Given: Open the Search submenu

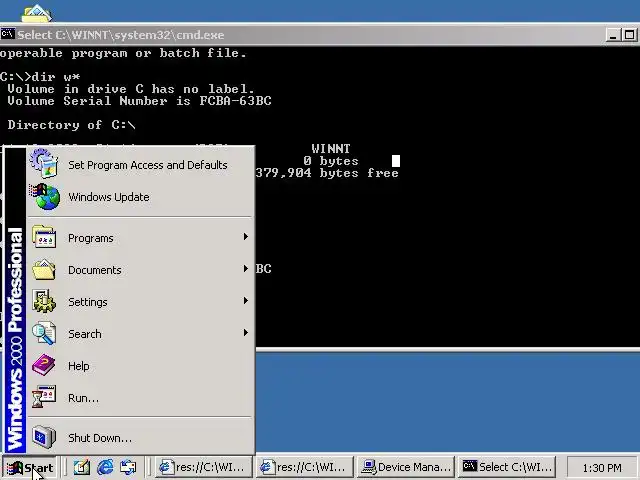Looking at the screenshot, I should pos(141,334).
